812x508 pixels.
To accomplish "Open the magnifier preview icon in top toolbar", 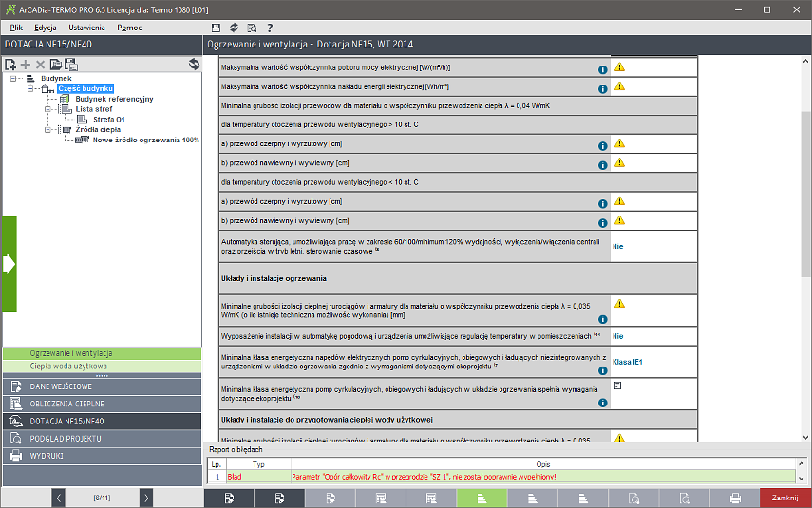I will click(x=252, y=28).
